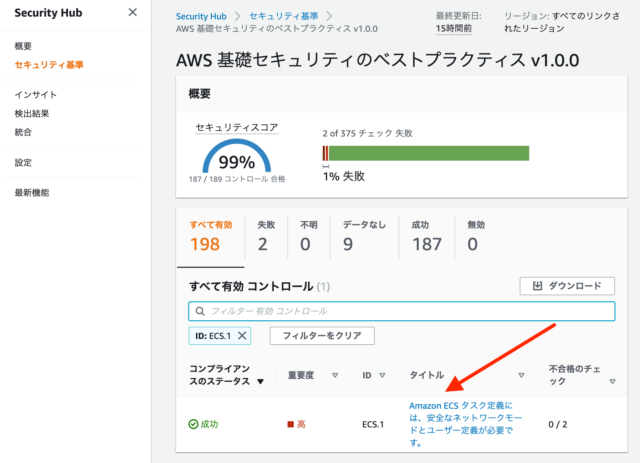Select セキュリティ基準 in the sidebar
The width and height of the screenshot is (640, 463).
pyautogui.click(x=49, y=65)
